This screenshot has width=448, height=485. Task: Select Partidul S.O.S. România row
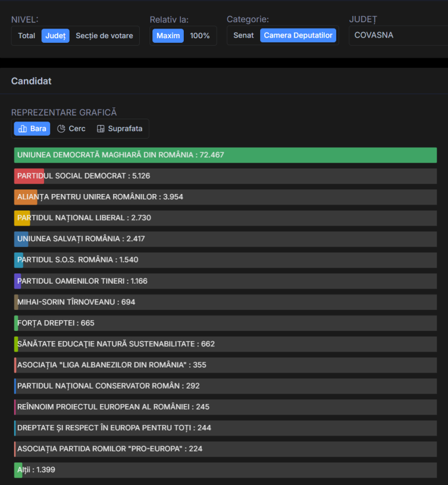click(x=225, y=260)
